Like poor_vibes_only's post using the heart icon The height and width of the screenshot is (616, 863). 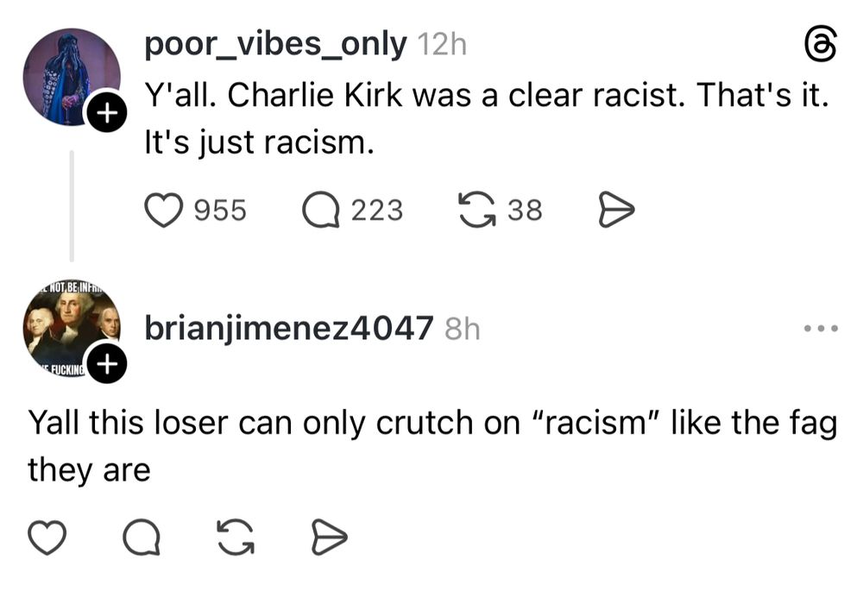[x=164, y=209]
